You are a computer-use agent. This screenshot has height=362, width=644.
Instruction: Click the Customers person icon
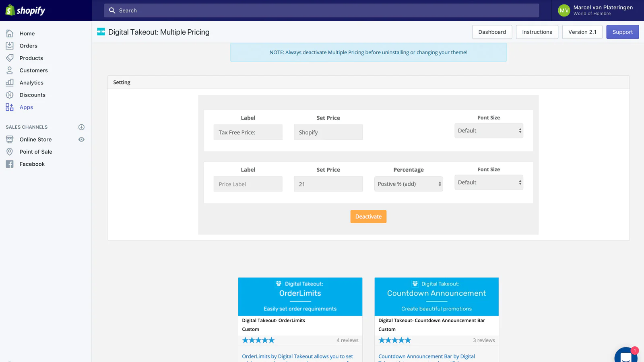(x=10, y=70)
